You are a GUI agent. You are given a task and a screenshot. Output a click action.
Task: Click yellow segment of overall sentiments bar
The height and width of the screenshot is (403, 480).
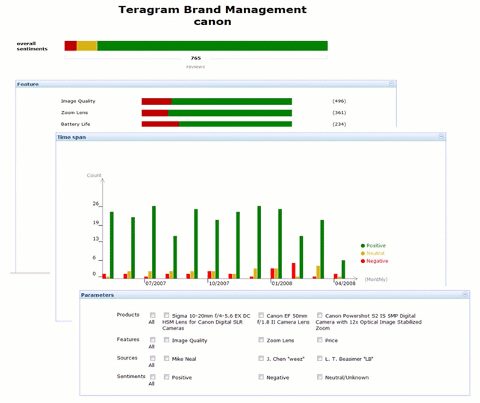pyautogui.click(x=87, y=46)
